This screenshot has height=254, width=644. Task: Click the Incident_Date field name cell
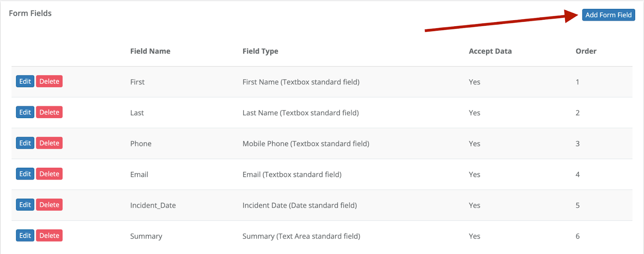153,206
